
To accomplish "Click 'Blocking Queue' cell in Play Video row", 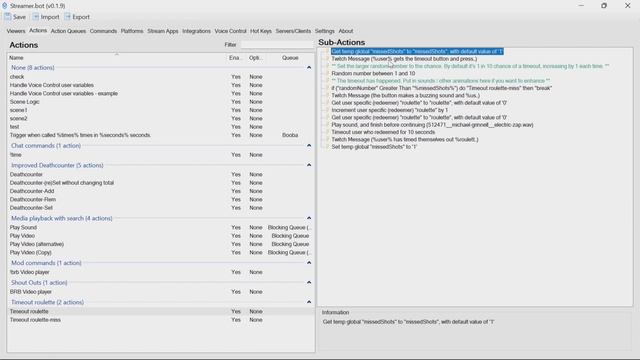I will 290,236.
